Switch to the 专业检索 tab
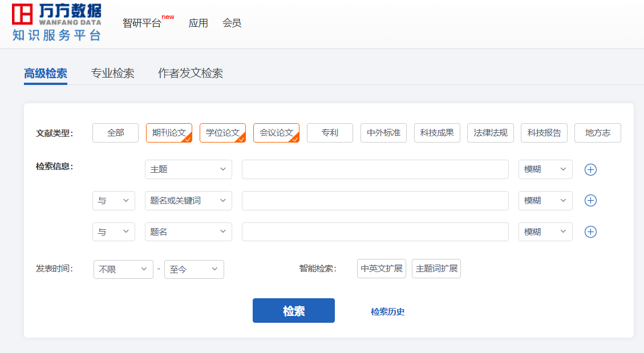Viewport: 644px width, 353px height. (x=112, y=74)
